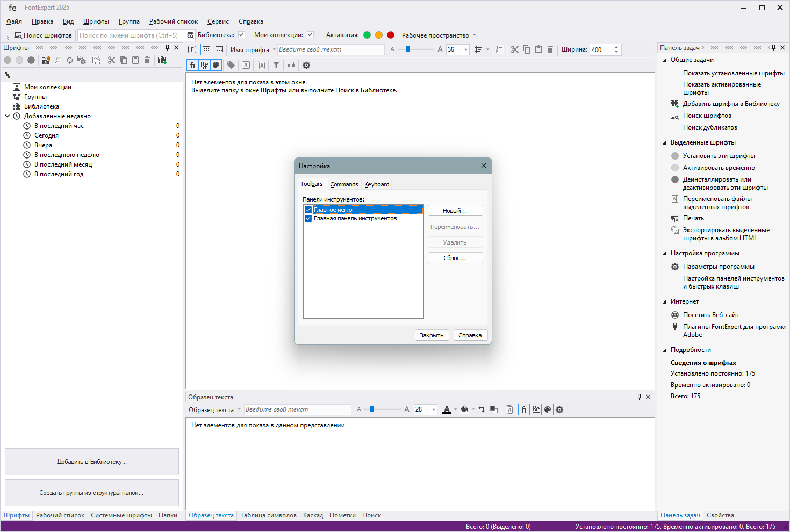Uncheck Главная панель инструментов in the list
The image size is (790, 532).
(308, 218)
